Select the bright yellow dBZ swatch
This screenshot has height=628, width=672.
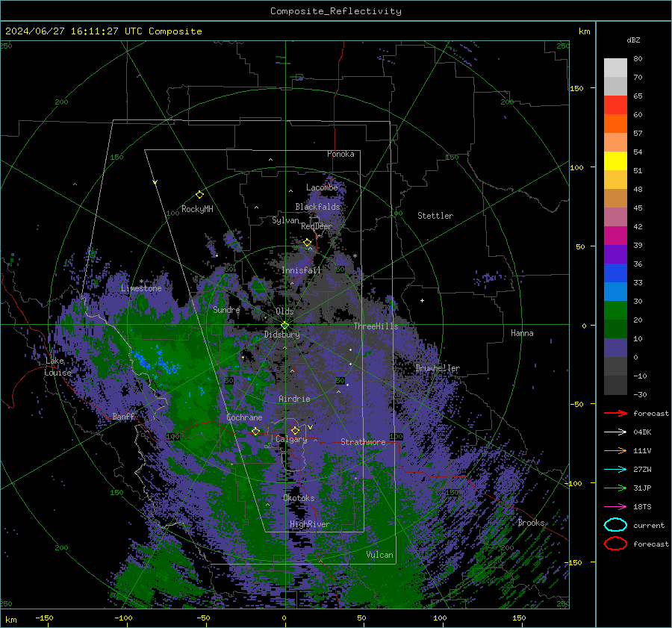(x=615, y=161)
